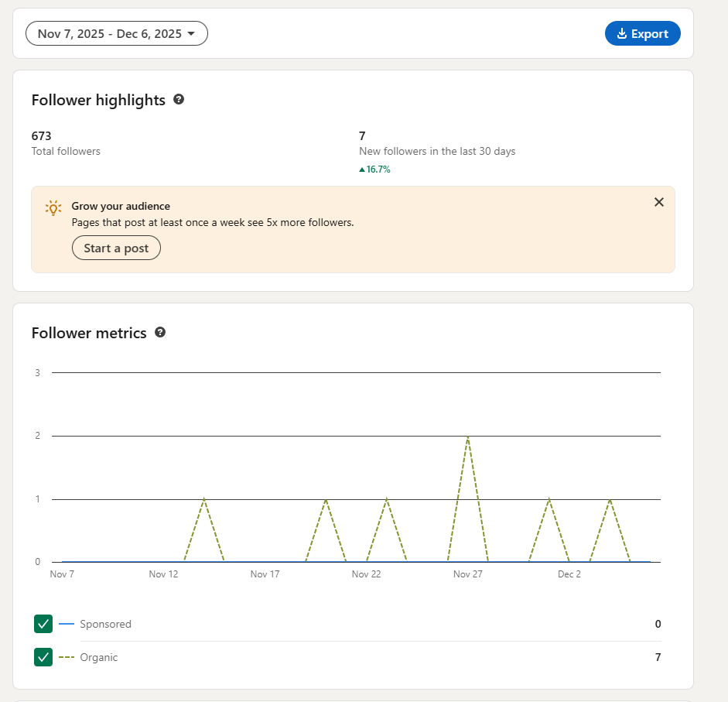
Task: Click the Nov 22 axis label
Action: click(366, 574)
